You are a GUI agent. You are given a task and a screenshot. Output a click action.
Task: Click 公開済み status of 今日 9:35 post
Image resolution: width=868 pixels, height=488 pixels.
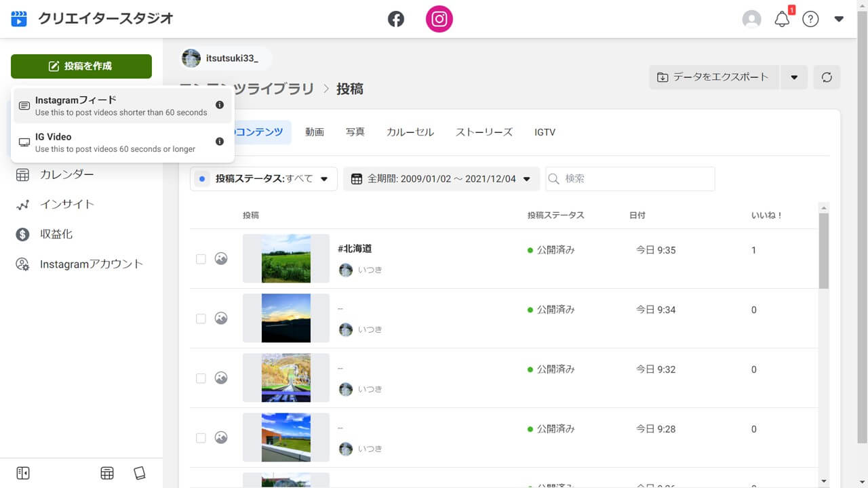click(551, 250)
